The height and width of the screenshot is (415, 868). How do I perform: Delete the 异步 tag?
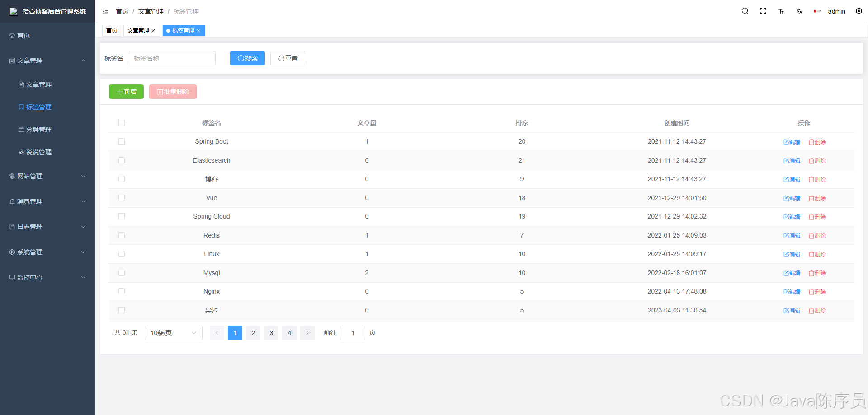click(817, 311)
